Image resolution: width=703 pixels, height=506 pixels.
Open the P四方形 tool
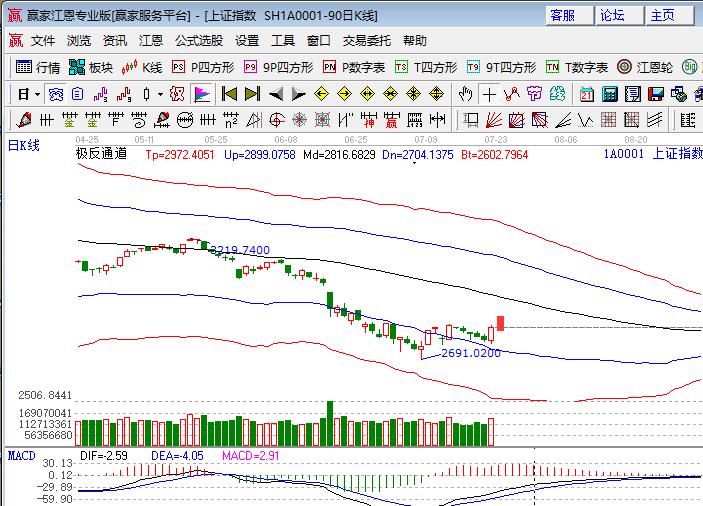(203, 67)
